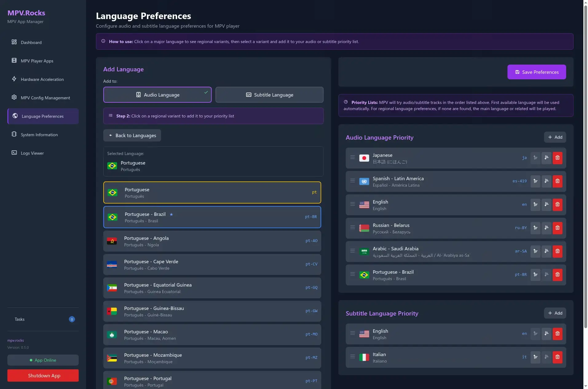Move Japanese audio language down in priority
This screenshot has height=389, width=588.
tap(546, 158)
